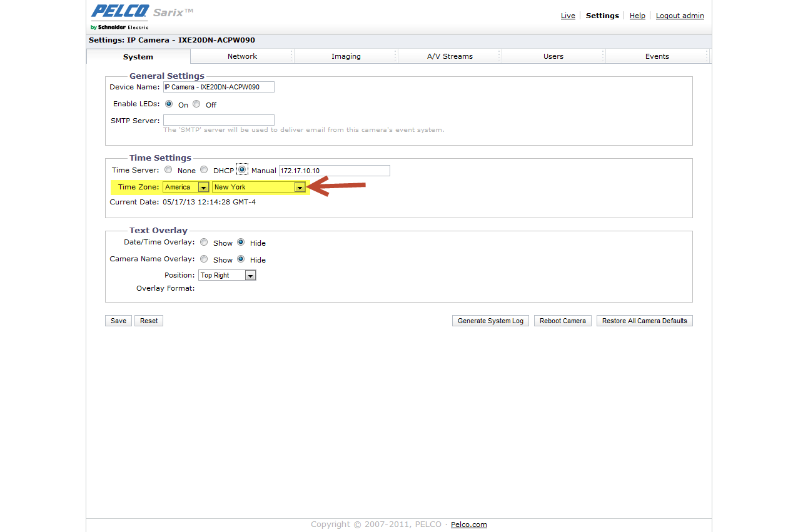The width and height of the screenshot is (798, 532).
Task: Click Generate System Log
Action: tap(490, 321)
